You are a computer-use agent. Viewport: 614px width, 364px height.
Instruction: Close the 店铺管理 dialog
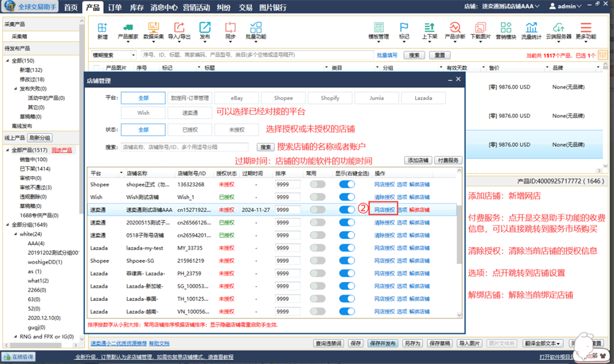[x=458, y=79]
